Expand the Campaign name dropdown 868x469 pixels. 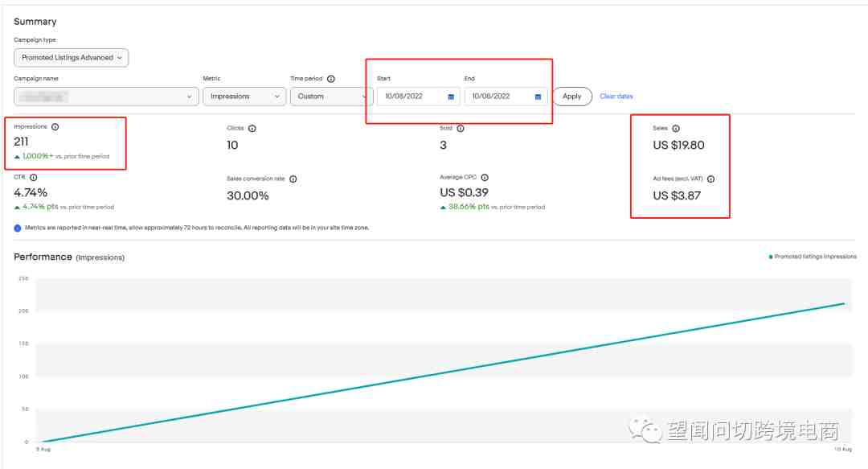click(x=106, y=97)
